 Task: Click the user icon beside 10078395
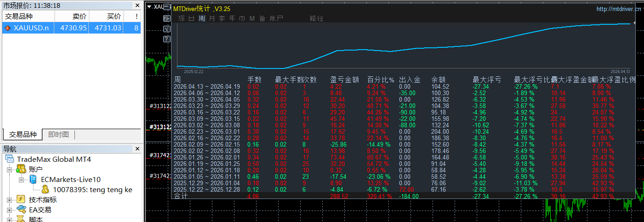coord(45,189)
